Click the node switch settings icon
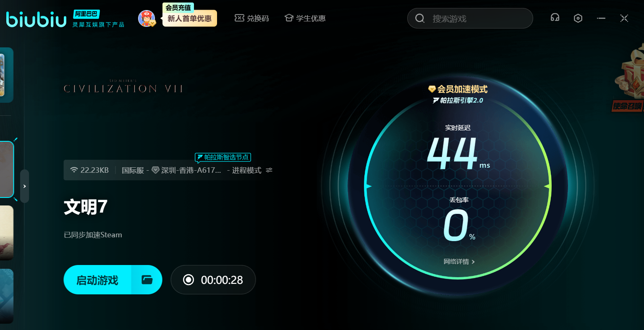Screen dimensions: 644x330 pyautogui.click(x=269, y=170)
